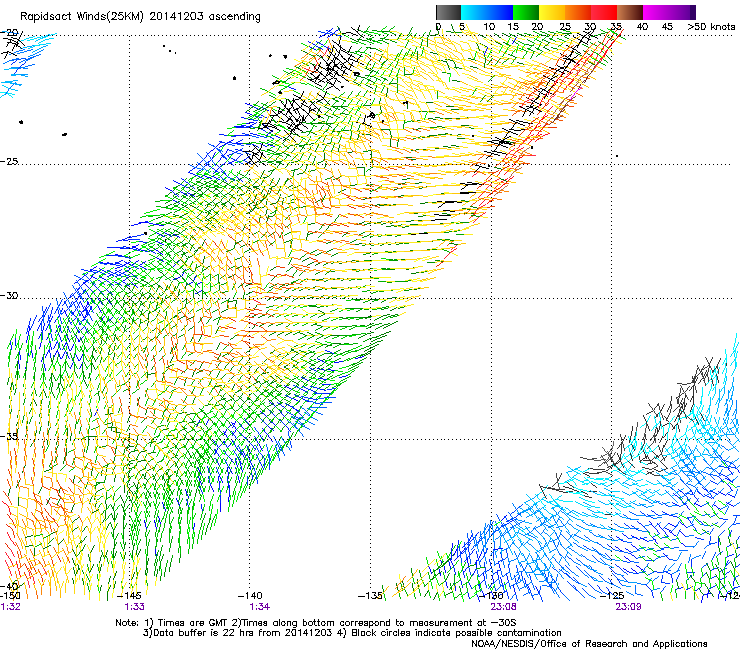Click the '-125' longitude axis label
Image resolution: width=740 pixels, height=650 pixels.
click(x=612, y=596)
